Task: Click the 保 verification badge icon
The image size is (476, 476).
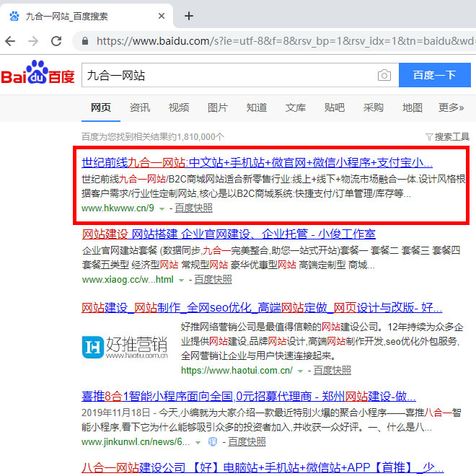Action: click(x=213, y=442)
